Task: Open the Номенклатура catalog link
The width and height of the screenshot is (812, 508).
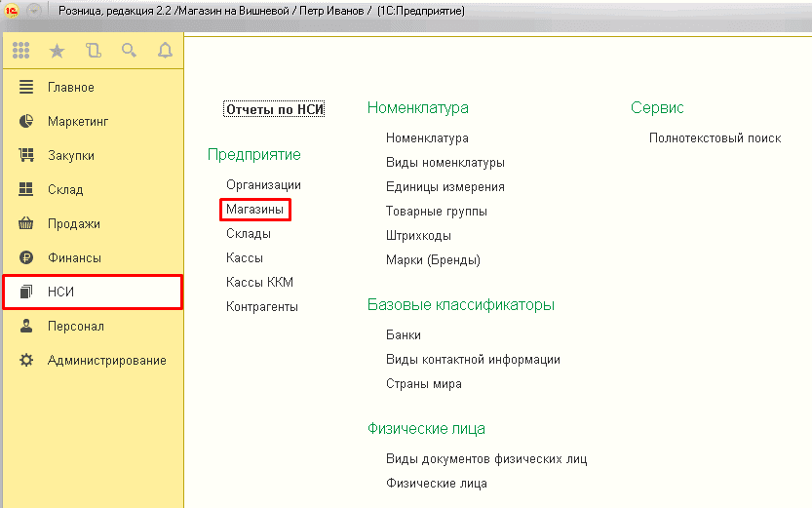Action: (427, 138)
